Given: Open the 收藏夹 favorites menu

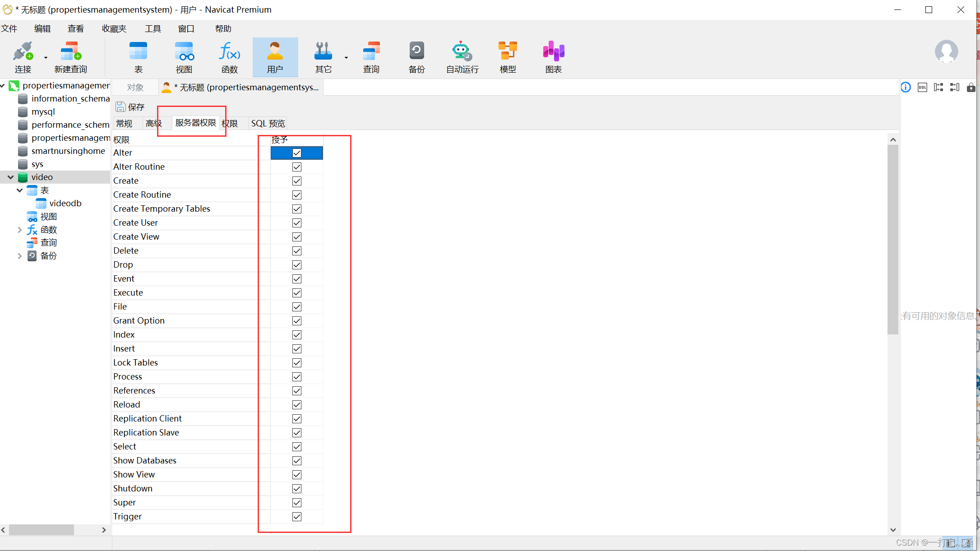Looking at the screenshot, I should 114,29.
